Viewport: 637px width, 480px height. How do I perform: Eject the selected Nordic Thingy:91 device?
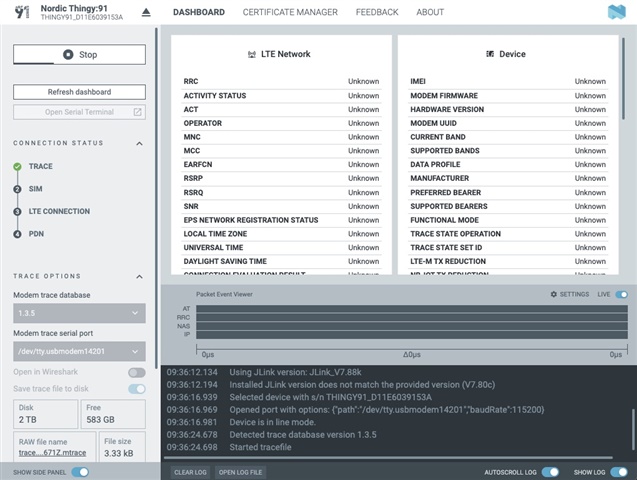click(x=146, y=13)
